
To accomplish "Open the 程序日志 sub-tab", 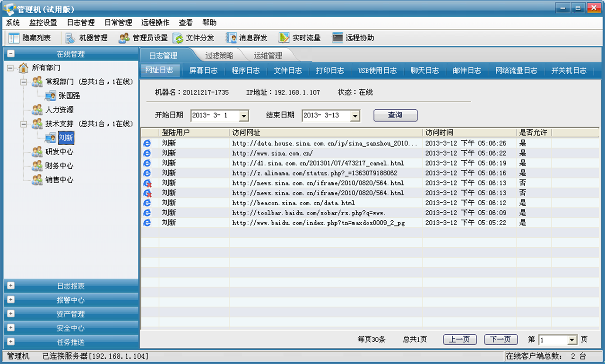I will pyautogui.click(x=246, y=70).
